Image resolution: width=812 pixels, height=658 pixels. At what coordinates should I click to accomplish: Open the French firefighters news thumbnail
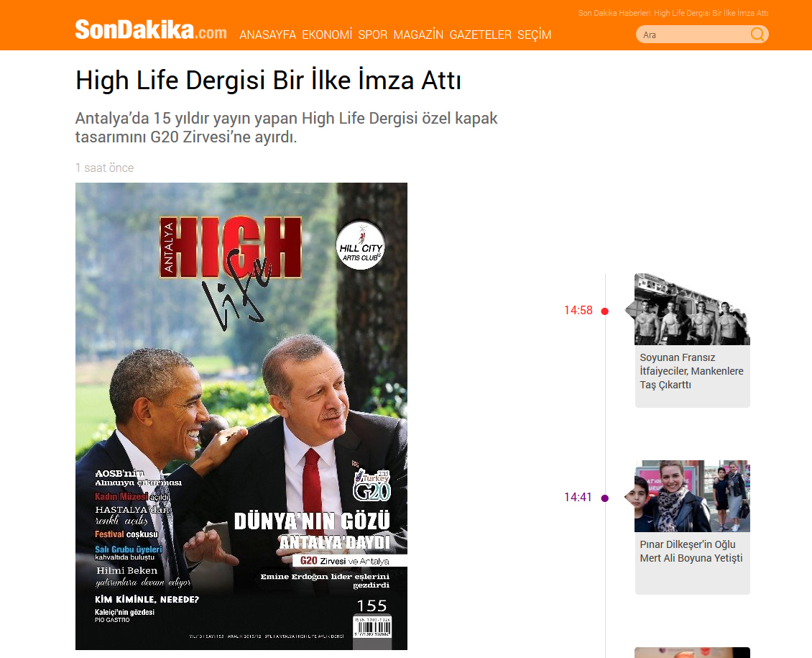(x=692, y=309)
